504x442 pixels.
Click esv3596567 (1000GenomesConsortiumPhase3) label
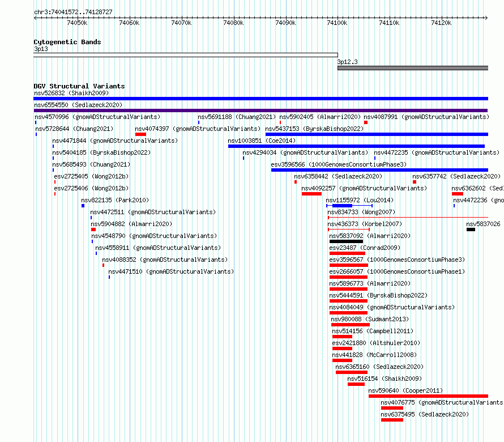coord(398,260)
